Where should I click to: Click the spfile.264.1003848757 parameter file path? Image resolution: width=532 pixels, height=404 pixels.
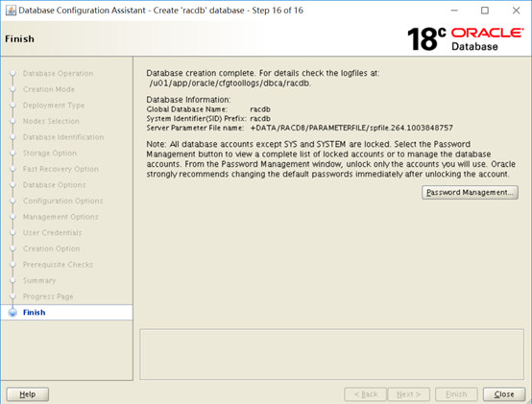tap(351, 128)
